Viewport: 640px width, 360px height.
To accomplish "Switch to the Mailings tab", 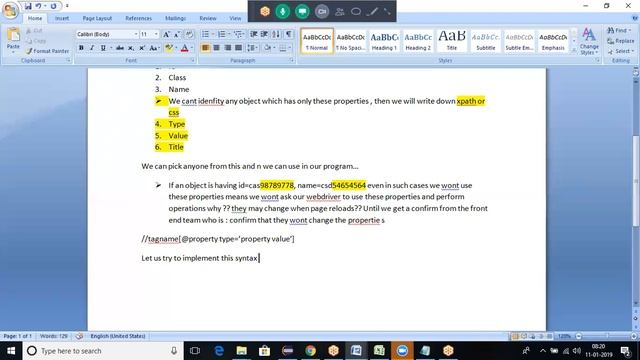I will click(x=176, y=18).
